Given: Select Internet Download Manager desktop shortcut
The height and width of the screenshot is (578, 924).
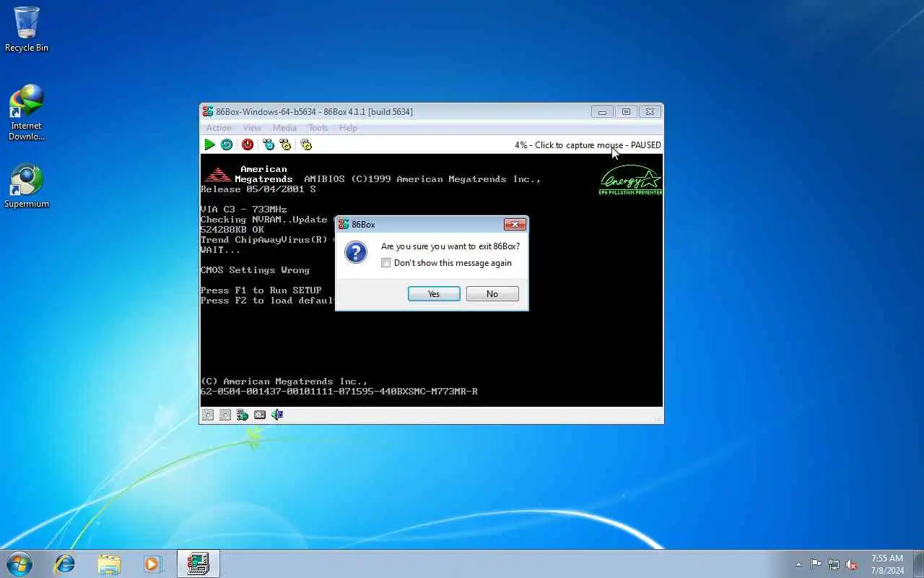Looking at the screenshot, I should point(27,113).
